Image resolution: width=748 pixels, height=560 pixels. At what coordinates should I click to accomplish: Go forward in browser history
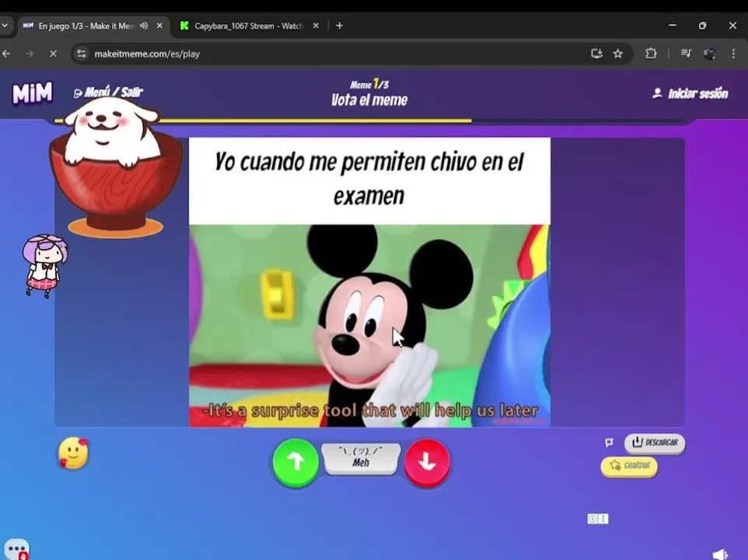[30, 54]
